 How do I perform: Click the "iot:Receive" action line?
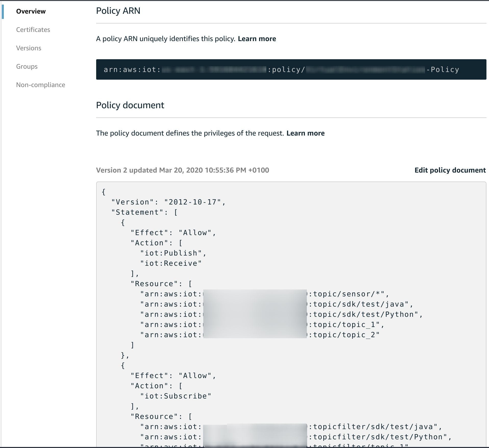(x=171, y=263)
